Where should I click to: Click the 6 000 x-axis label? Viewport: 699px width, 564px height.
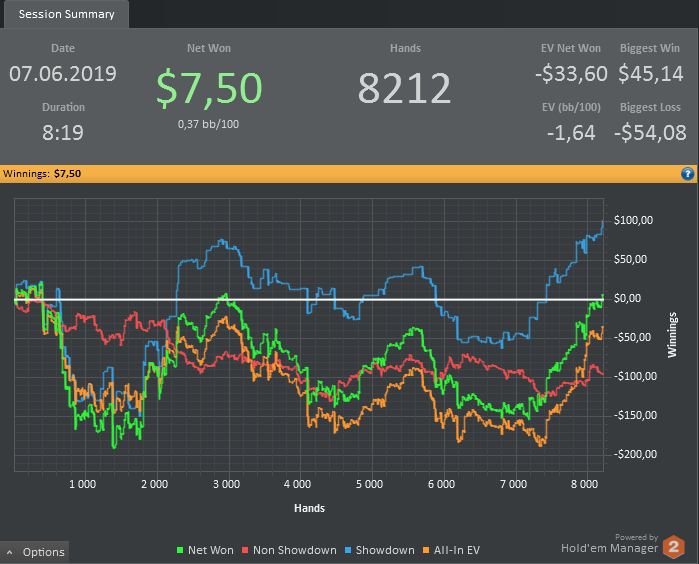(441, 484)
